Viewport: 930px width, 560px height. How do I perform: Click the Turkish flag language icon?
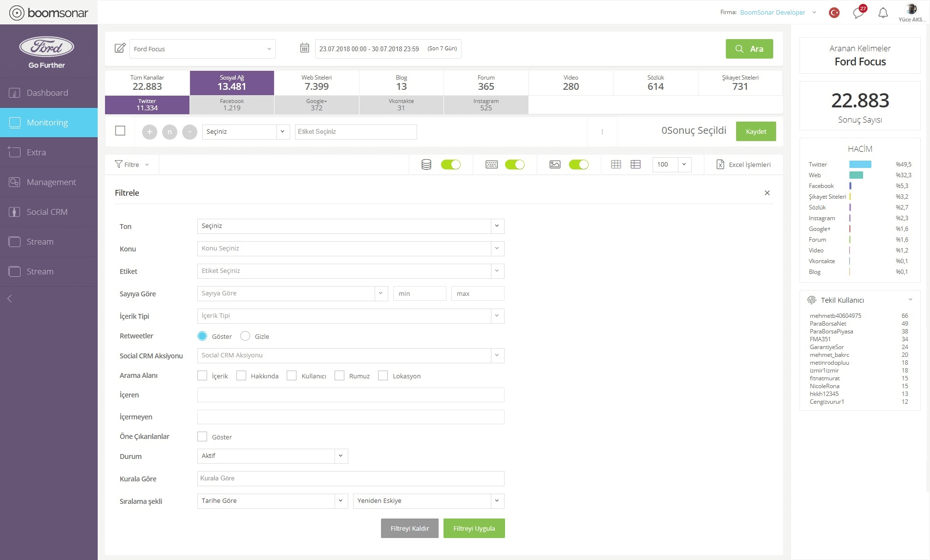(834, 13)
